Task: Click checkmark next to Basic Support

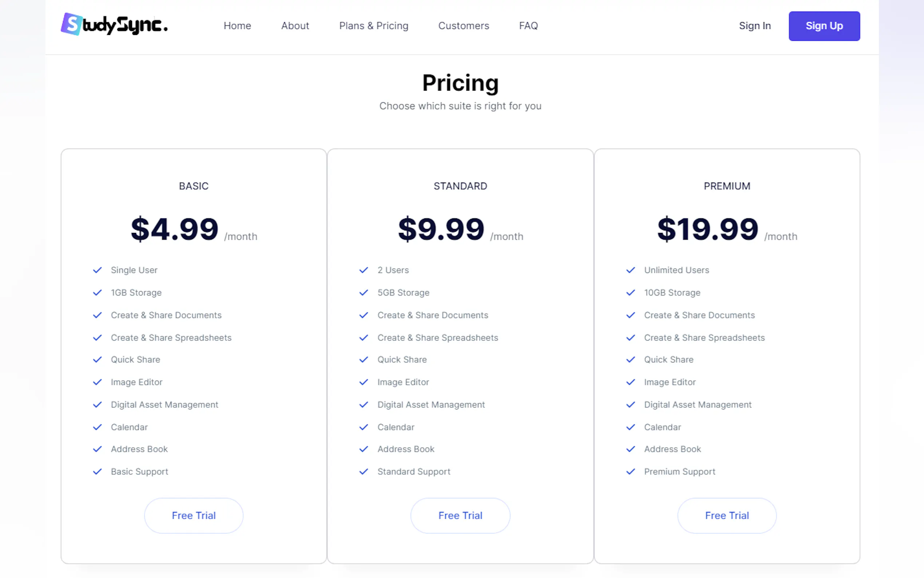Action: point(97,471)
